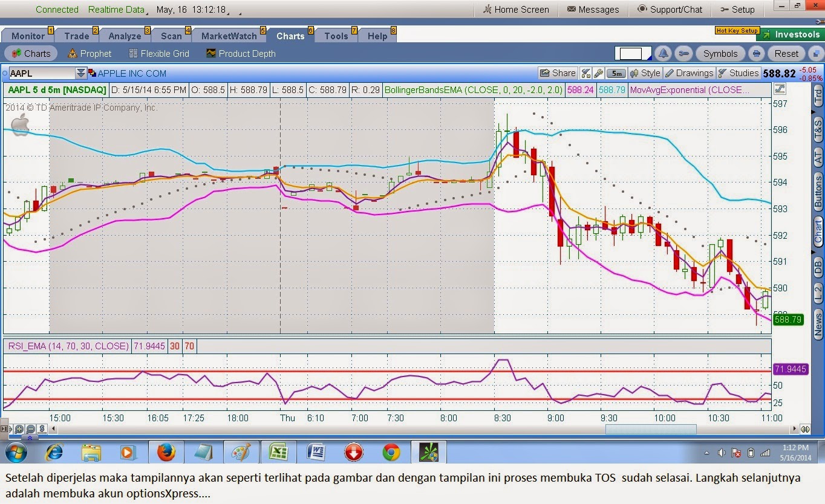Open Word from the taskbar
This screenshot has width=825, height=504.
316,452
